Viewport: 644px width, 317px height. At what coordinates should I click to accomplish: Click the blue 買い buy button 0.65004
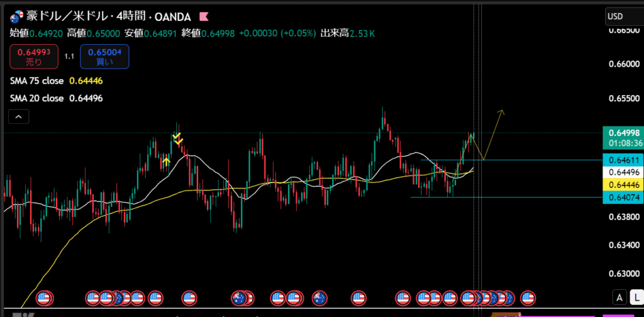pyautogui.click(x=104, y=57)
